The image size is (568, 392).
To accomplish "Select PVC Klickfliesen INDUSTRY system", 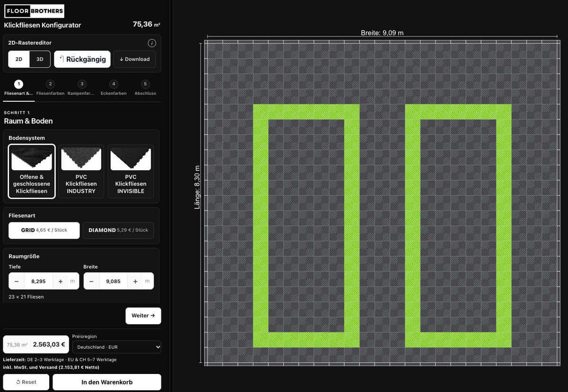I will tap(81, 171).
